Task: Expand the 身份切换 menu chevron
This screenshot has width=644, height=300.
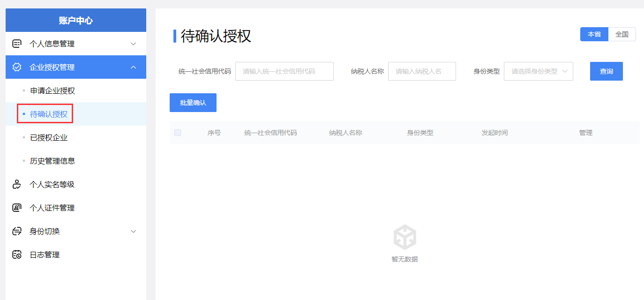Action: (133, 232)
